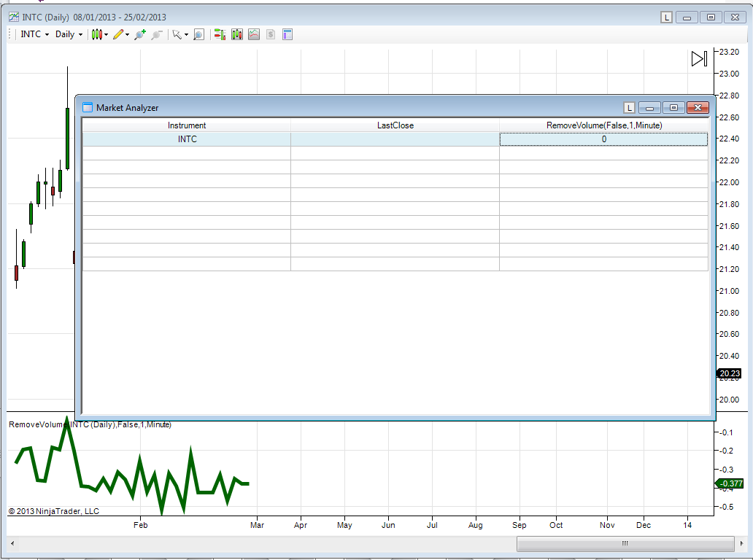Select the INTC row in Market Analyzer
The image size is (753, 560).
[187, 139]
